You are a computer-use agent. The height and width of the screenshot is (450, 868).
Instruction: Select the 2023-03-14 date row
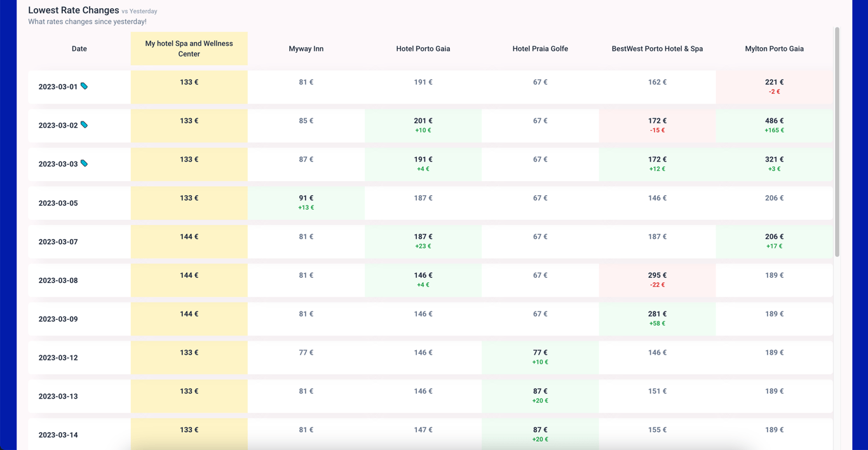point(431,435)
